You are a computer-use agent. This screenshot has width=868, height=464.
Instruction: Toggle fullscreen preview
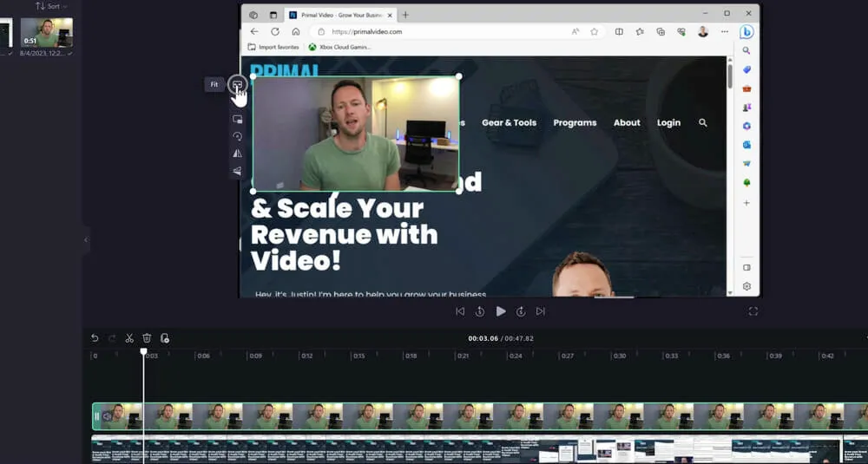tap(753, 311)
